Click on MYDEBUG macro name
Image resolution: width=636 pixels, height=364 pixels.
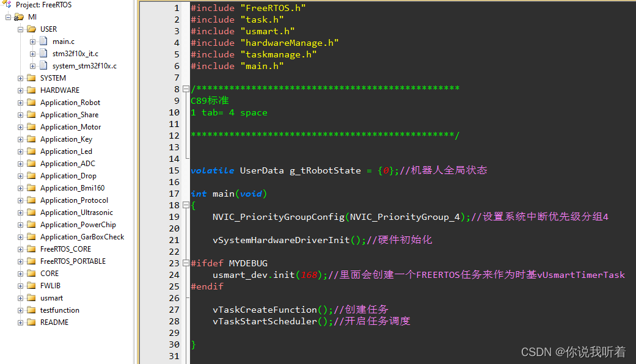248,263
